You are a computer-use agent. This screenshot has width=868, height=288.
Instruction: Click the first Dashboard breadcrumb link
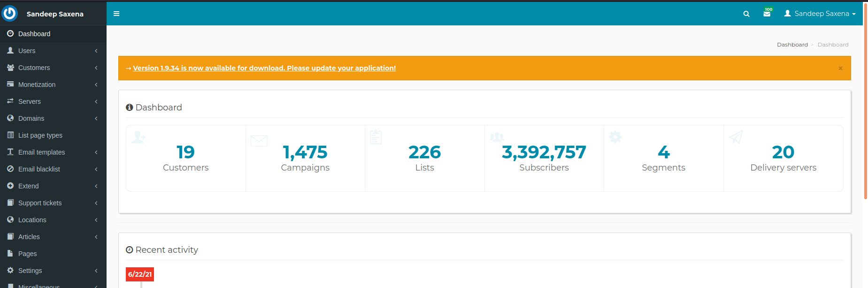tap(792, 45)
